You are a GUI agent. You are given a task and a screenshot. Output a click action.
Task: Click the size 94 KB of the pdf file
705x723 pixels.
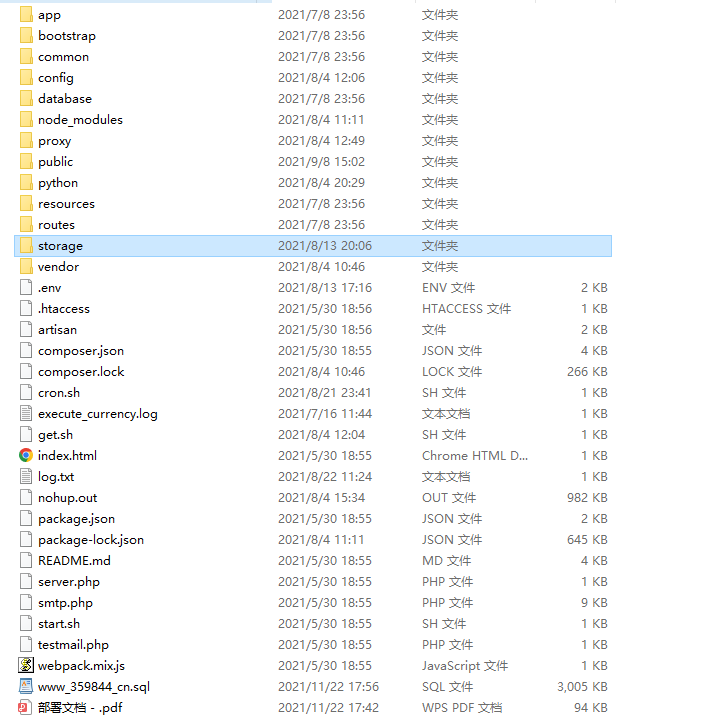coord(591,707)
